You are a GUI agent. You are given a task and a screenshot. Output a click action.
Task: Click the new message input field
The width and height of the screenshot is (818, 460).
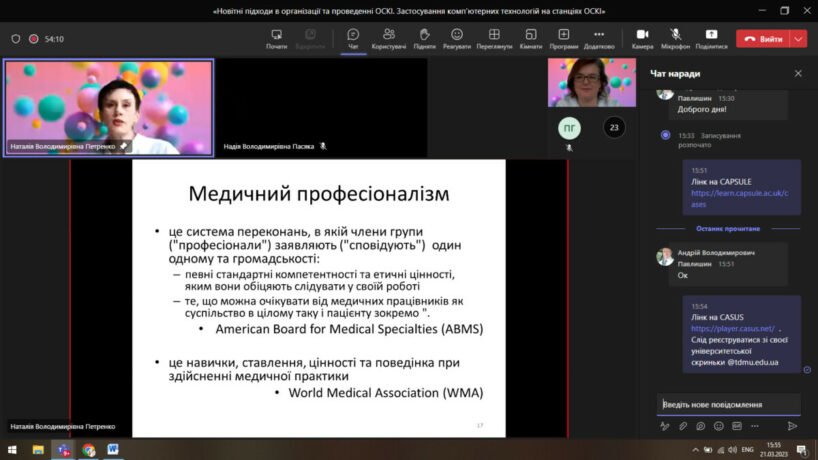pyautogui.click(x=728, y=404)
